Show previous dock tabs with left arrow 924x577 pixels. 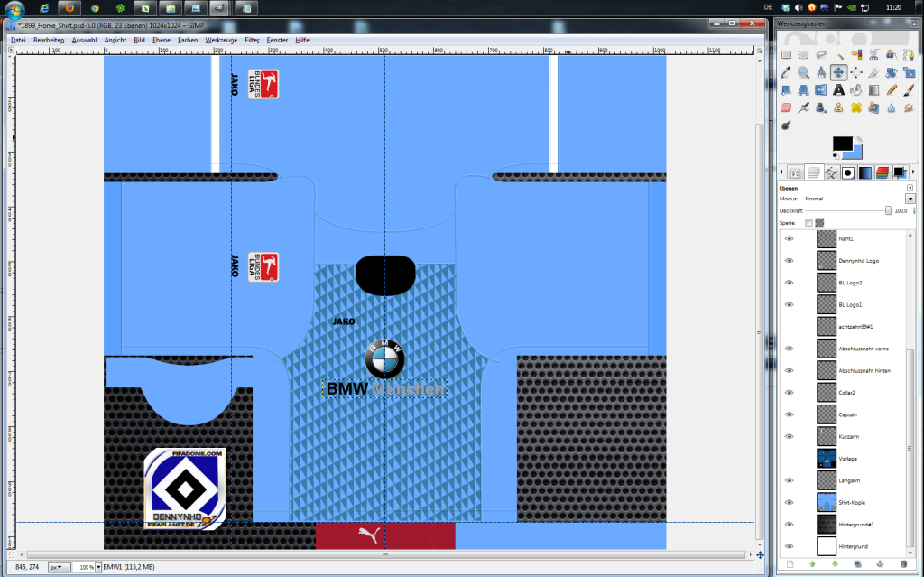(x=781, y=172)
